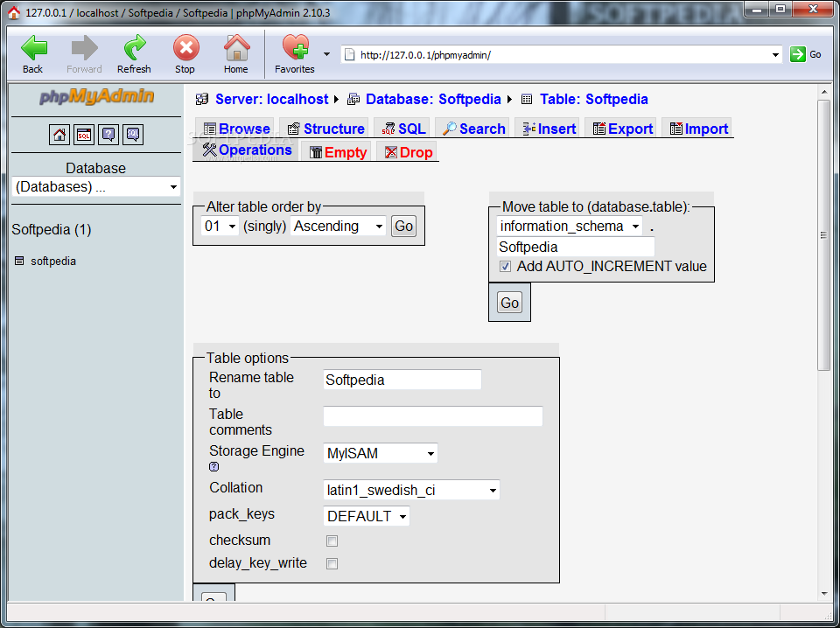Click the green Go arrow button
This screenshot has width=840, height=628.
click(798, 54)
